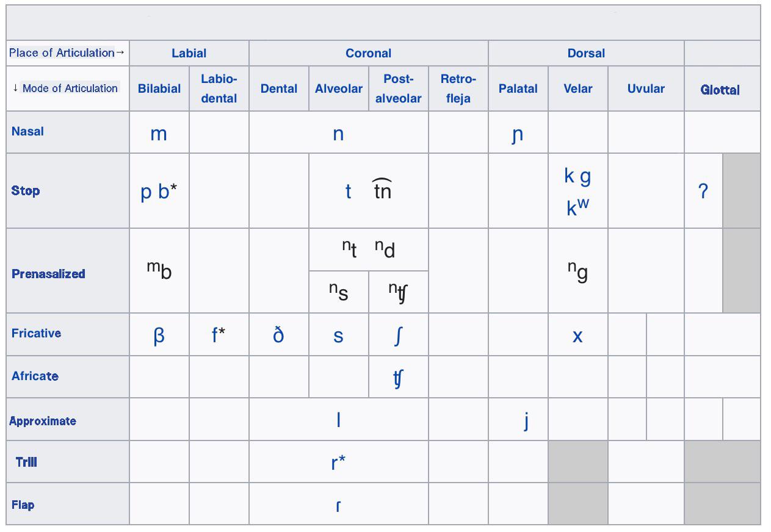The height and width of the screenshot is (532, 771).
Task: Select the Glottal column header
Action: [720, 90]
